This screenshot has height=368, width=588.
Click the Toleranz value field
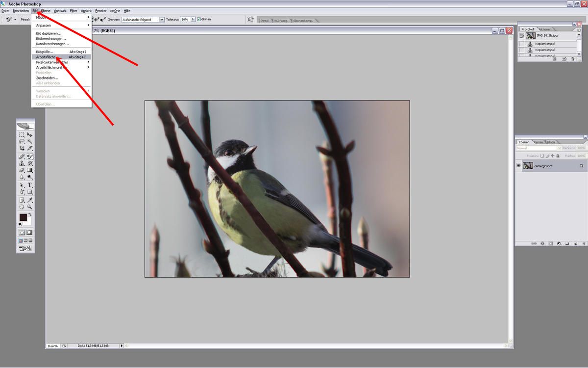click(185, 20)
